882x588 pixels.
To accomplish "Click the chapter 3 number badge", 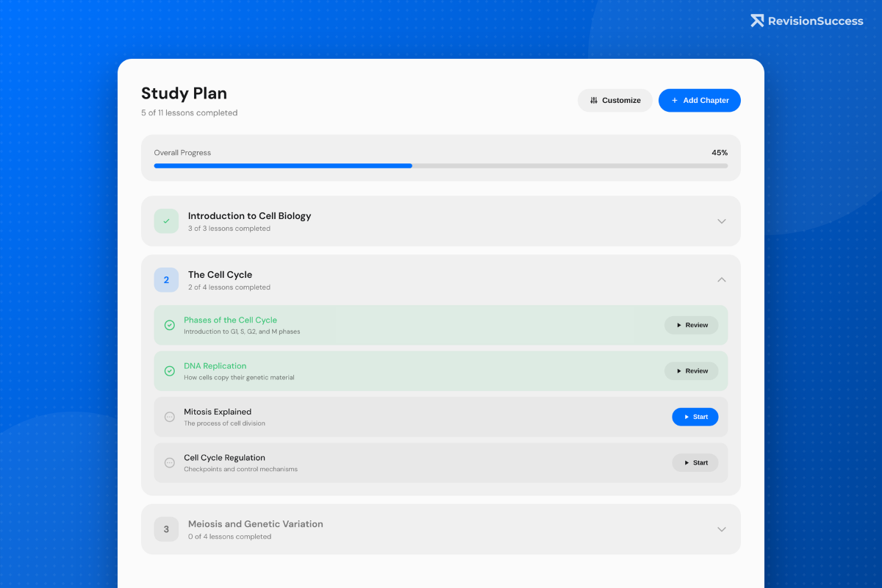I will coord(166,529).
